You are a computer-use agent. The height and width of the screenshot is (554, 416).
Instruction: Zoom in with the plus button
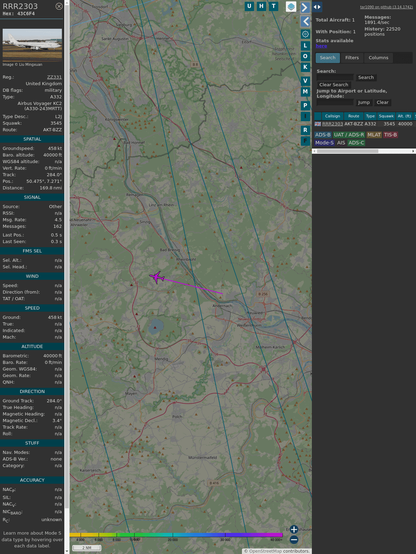(x=294, y=529)
